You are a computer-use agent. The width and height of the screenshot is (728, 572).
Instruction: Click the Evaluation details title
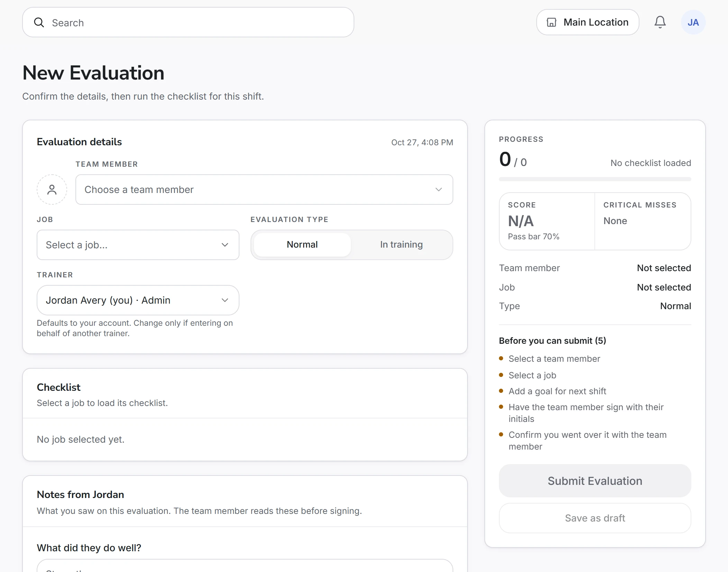tap(79, 142)
